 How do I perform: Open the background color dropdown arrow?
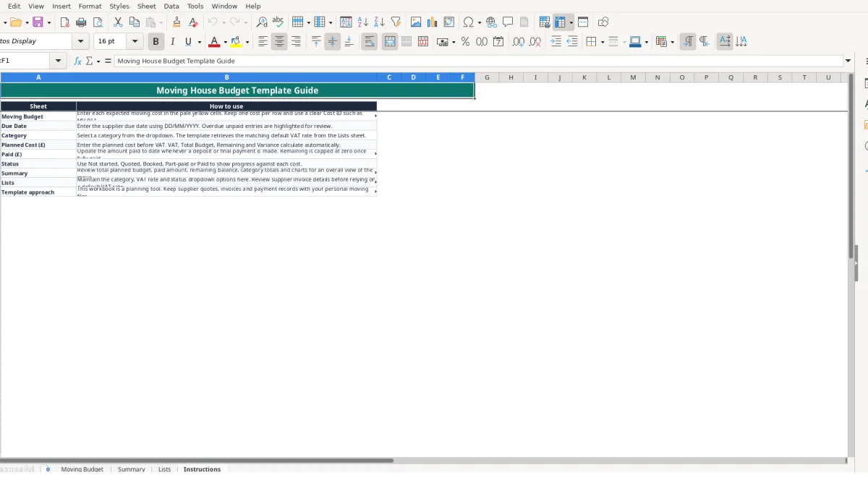click(x=247, y=42)
